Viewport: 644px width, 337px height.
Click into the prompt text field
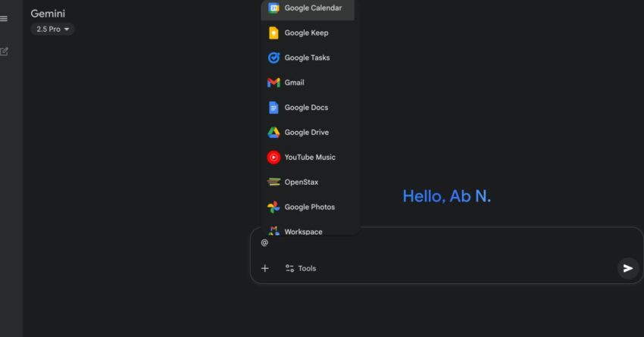tap(439, 243)
